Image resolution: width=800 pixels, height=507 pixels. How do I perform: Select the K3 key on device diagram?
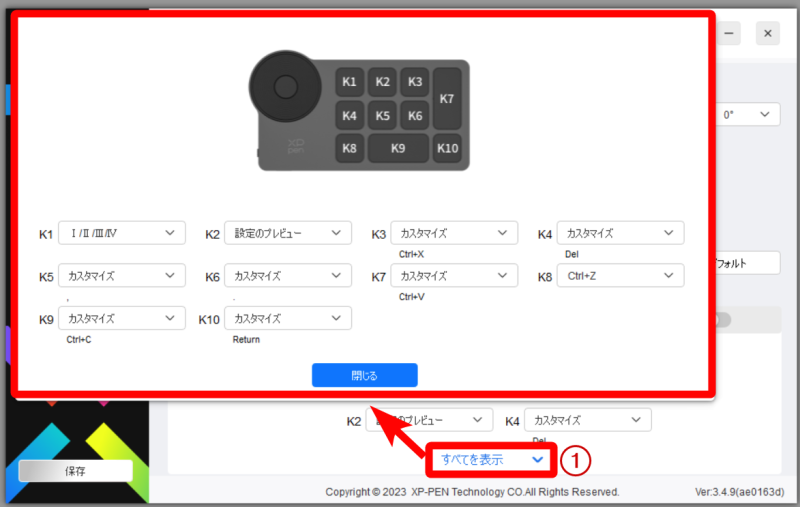(x=415, y=82)
